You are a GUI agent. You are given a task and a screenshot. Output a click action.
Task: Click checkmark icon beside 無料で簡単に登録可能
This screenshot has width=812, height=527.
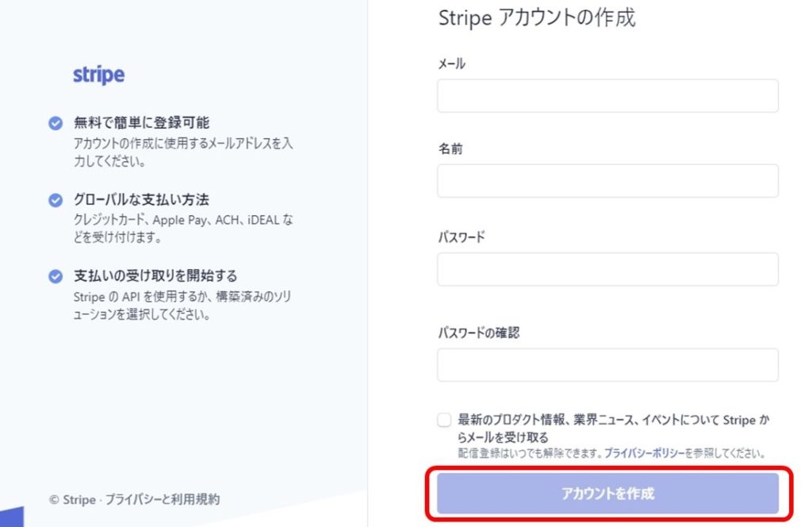[x=56, y=123]
